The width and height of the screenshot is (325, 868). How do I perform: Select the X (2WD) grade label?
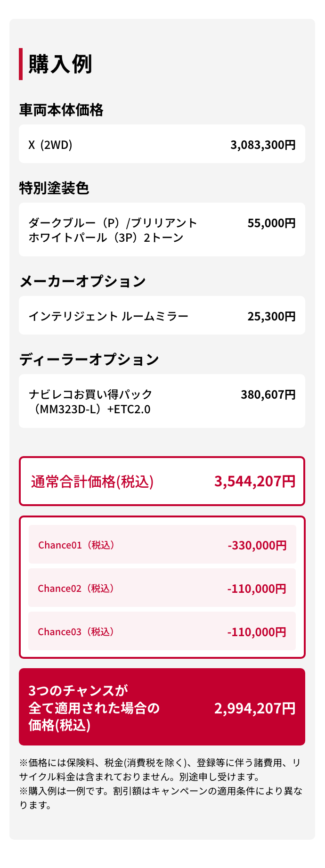click(x=50, y=145)
